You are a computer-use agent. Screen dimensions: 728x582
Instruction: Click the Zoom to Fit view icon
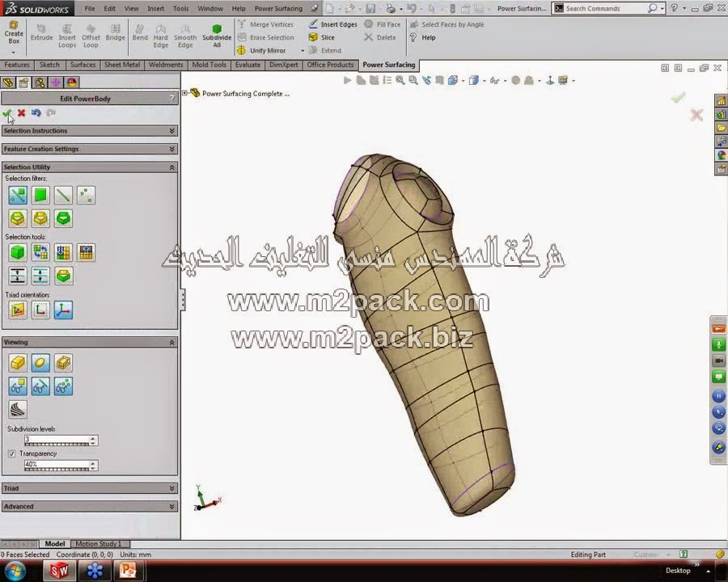pos(400,80)
